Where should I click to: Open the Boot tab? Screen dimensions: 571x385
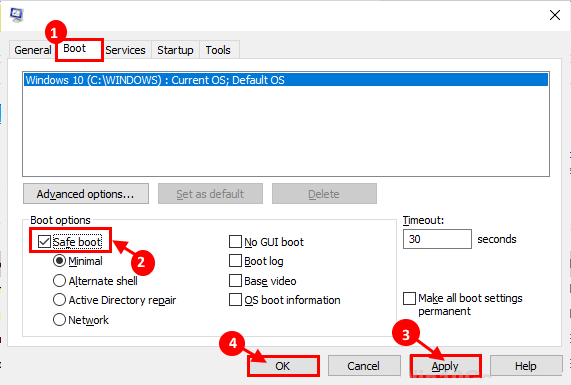pos(79,49)
